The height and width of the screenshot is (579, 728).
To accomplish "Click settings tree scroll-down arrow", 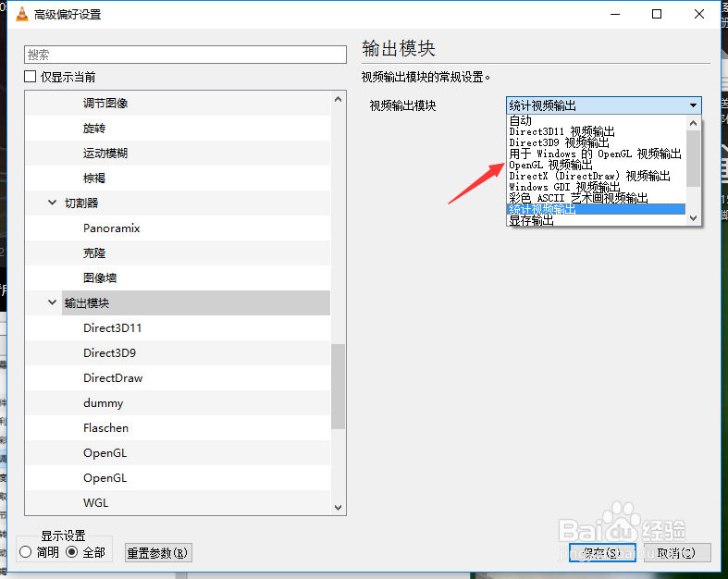I will click(x=338, y=507).
